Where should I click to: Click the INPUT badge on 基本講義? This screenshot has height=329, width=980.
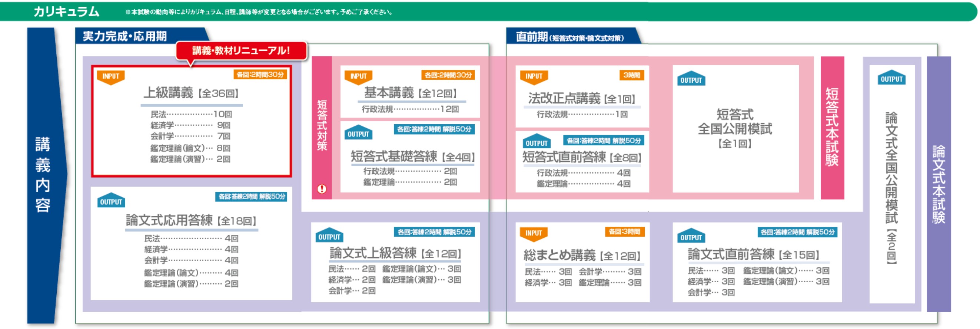coord(358,76)
